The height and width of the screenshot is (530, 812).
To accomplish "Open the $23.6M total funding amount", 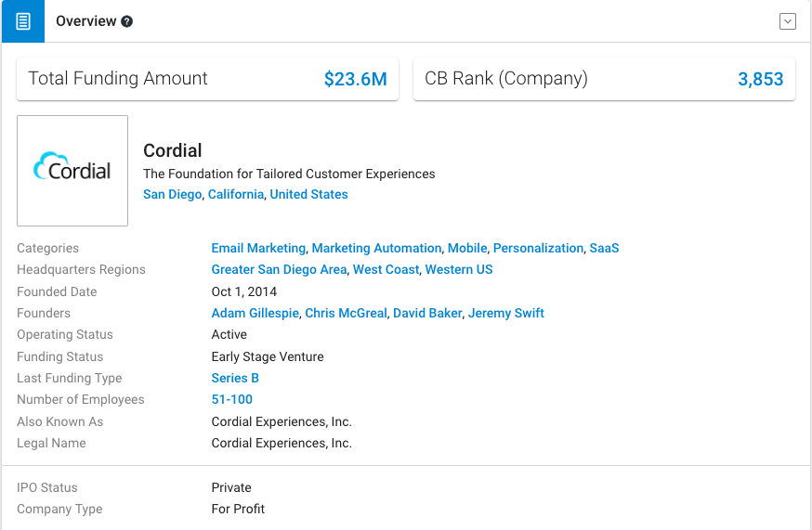I will [355, 79].
